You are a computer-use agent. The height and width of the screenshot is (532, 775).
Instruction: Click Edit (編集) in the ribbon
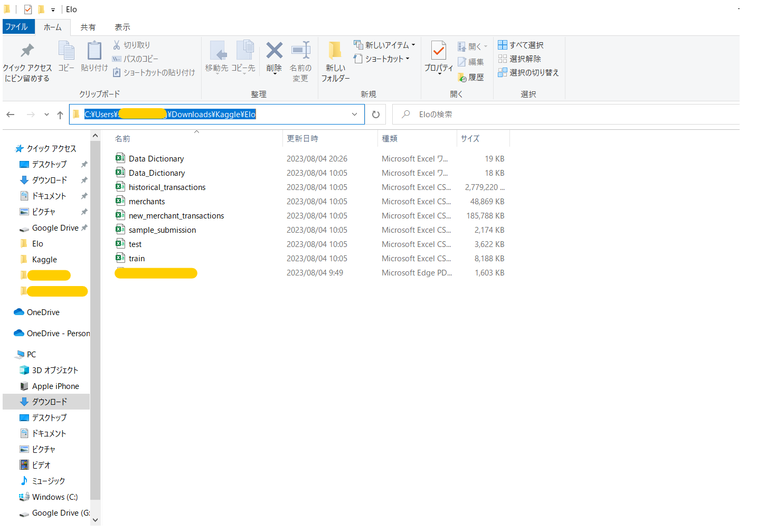pyautogui.click(x=471, y=62)
